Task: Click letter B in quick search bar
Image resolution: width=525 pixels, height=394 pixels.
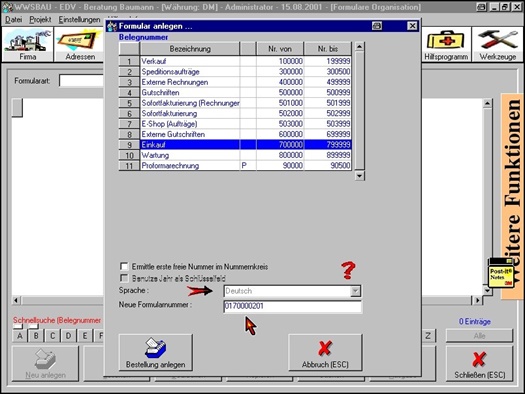Action: 36,336
